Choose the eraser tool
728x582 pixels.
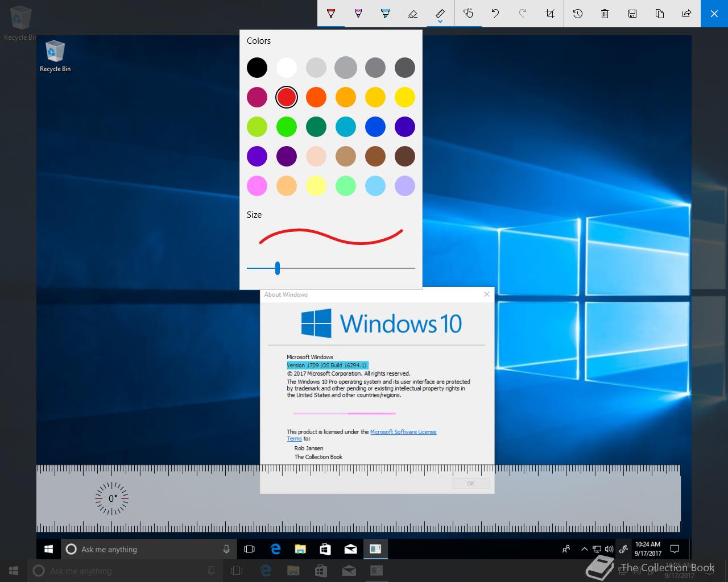point(413,13)
